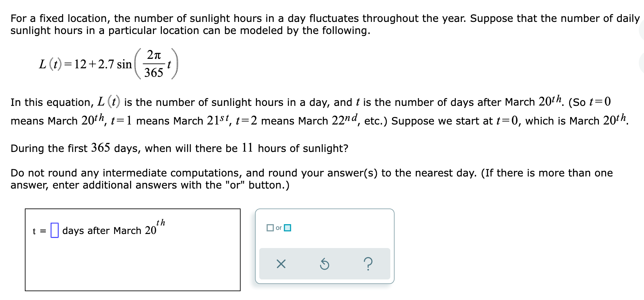Viewport: 644px width, 300px height.
Task: Click inside the t = answer entry box
Action: pyautogui.click(x=54, y=230)
